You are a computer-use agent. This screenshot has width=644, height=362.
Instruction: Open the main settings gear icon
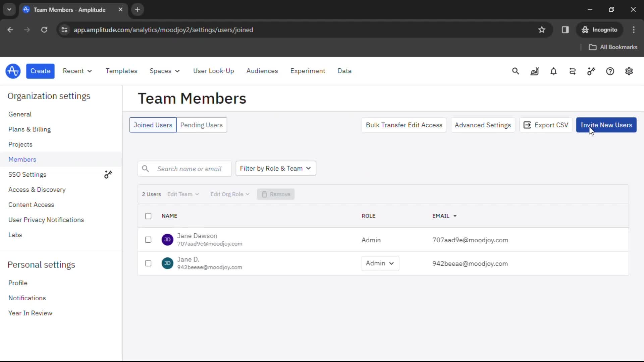[629, 71]
